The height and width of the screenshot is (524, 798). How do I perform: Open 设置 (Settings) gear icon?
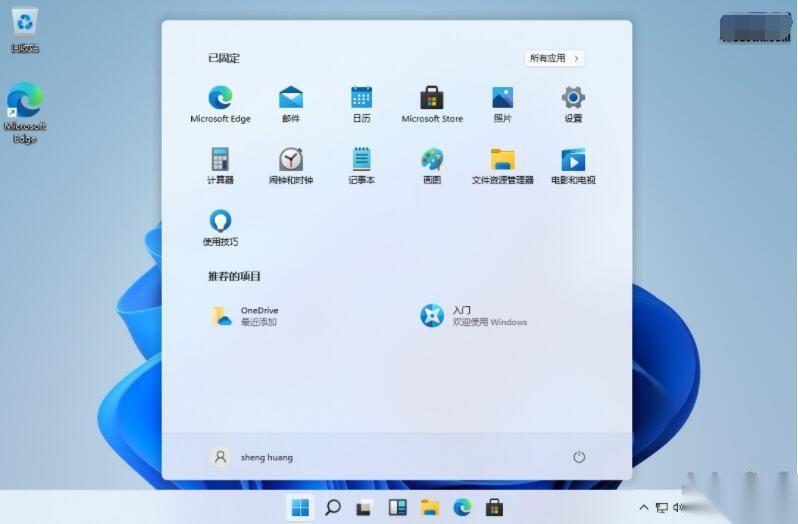click(x=573, y=98)
